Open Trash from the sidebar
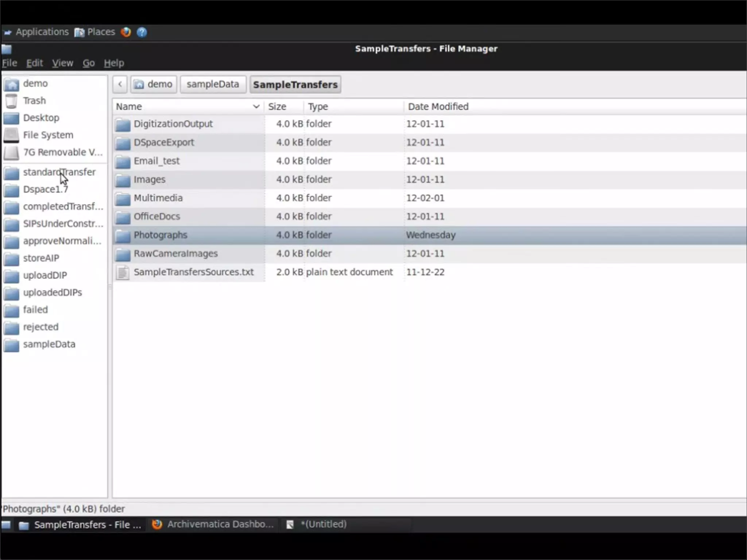The width and height of the screenshot is (747, 560). [x=34, y=101]
